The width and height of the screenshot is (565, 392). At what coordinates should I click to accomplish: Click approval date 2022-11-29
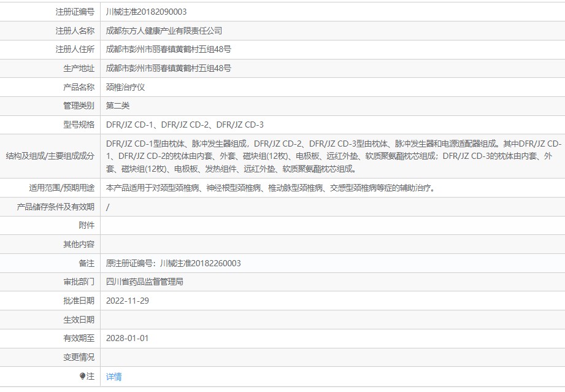(128, 301)
